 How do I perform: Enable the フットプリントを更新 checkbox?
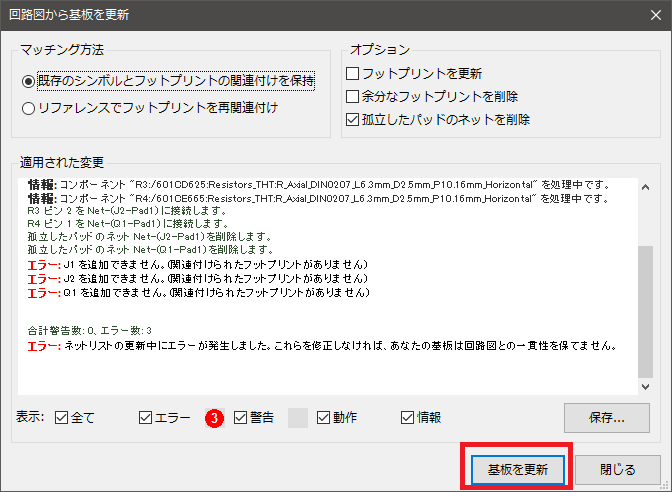click(352, 74)
